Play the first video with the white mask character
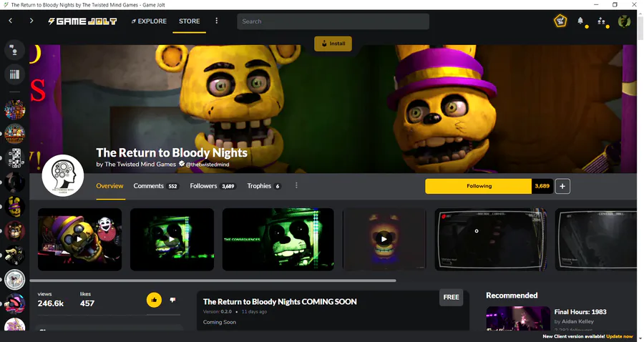This screenshot has width=644, height=342. pyautogui.click(x=79, y=240)
